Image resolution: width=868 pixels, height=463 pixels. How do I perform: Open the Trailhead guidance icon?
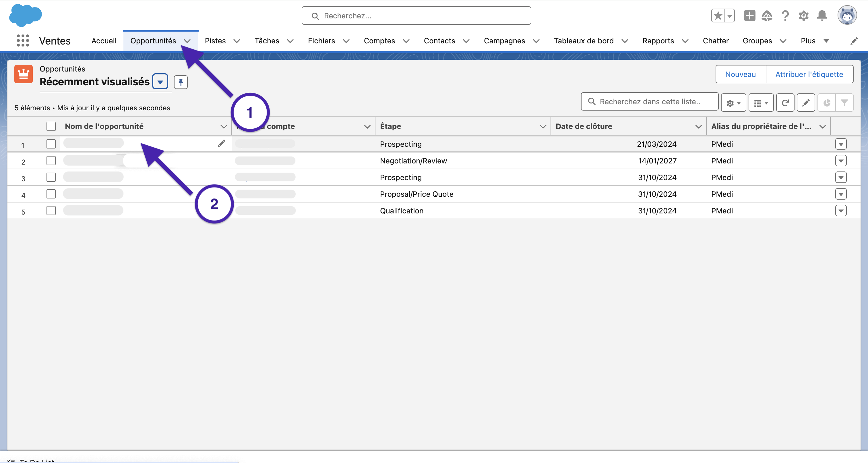click(x=767, y=16)
